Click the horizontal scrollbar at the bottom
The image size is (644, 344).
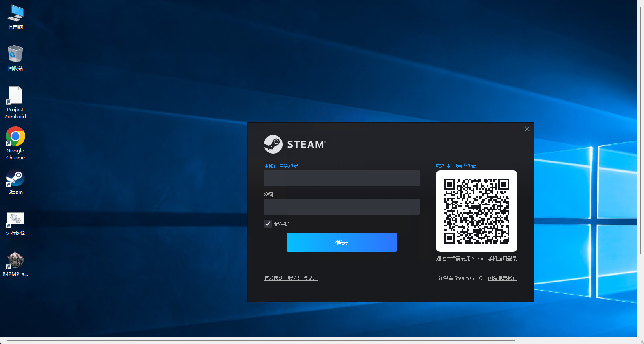coord(261,340)
